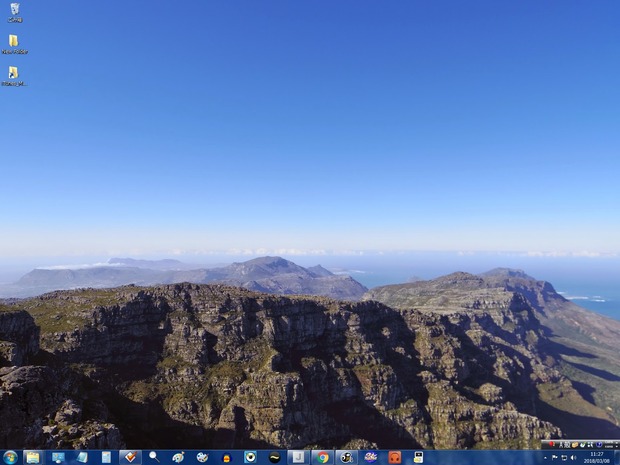620x465 pixels.
Task: Launch the round paint palette taskbar icon
Action: point(202,457)
